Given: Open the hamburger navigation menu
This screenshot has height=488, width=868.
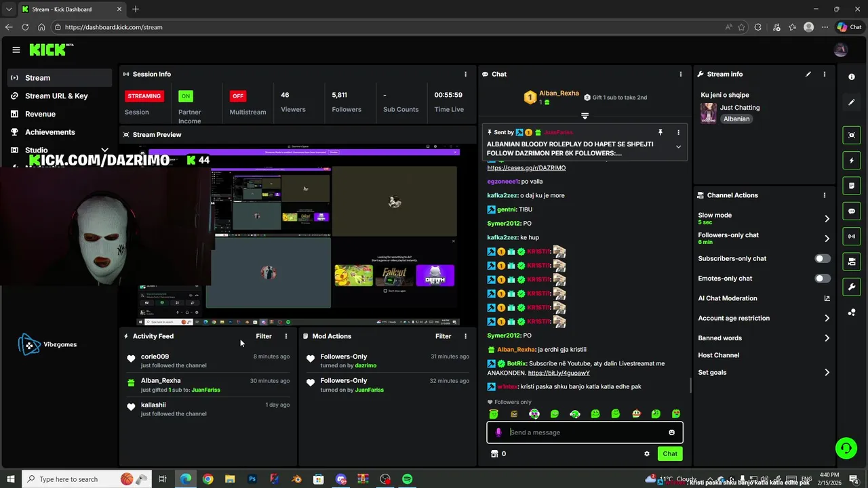Looking at the screenshot, I should 16,49.
